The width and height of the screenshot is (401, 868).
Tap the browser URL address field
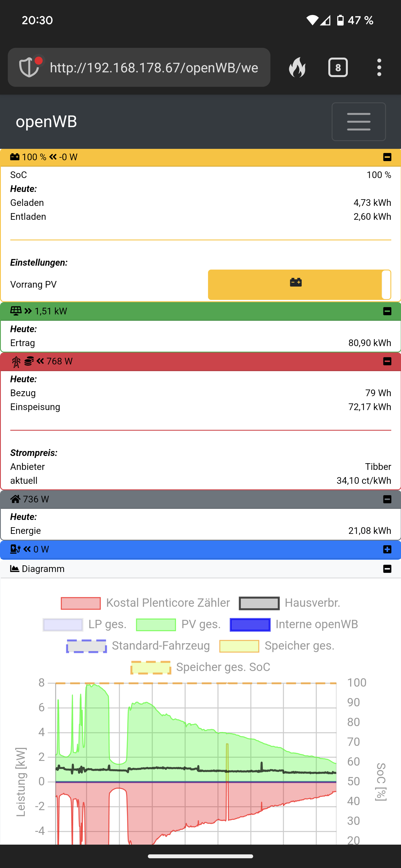154,67
